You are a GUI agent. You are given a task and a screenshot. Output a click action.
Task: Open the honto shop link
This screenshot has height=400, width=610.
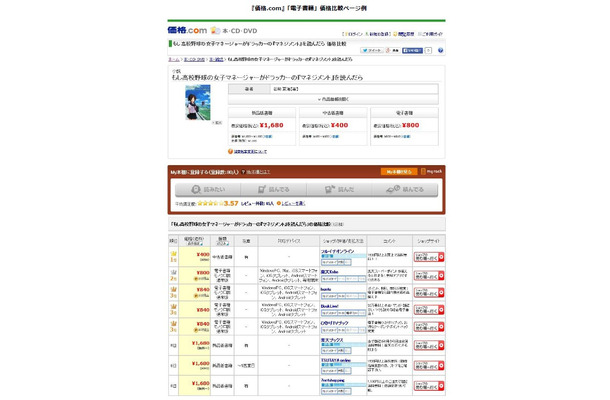click(x=326, y=289)
